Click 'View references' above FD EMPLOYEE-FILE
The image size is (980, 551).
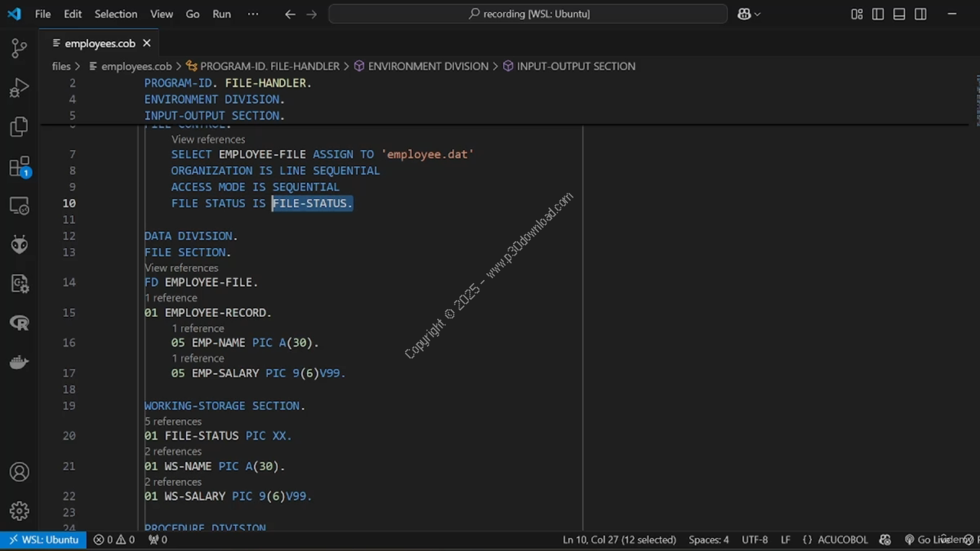click(181, 268)
